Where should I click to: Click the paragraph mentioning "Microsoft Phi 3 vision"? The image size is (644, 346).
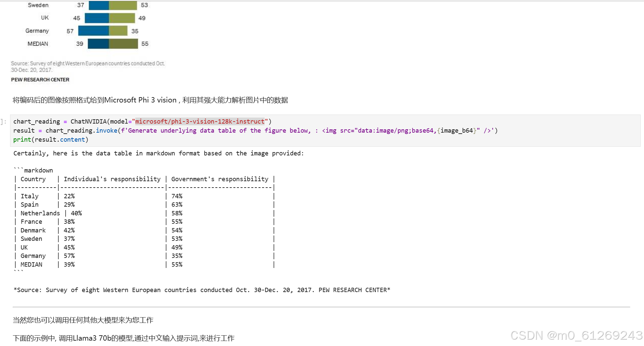pos(150,100)
